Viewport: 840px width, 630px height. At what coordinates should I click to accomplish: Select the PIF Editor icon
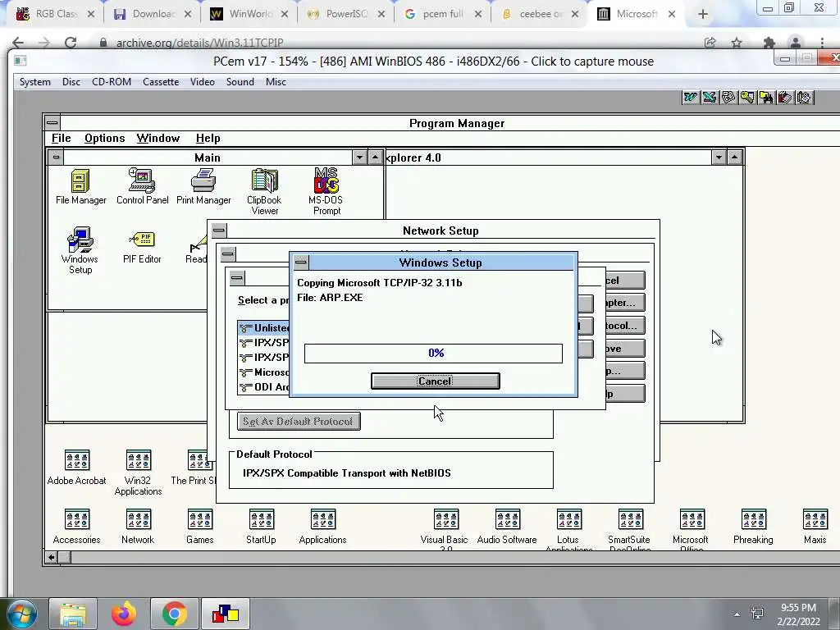point(142,247)
